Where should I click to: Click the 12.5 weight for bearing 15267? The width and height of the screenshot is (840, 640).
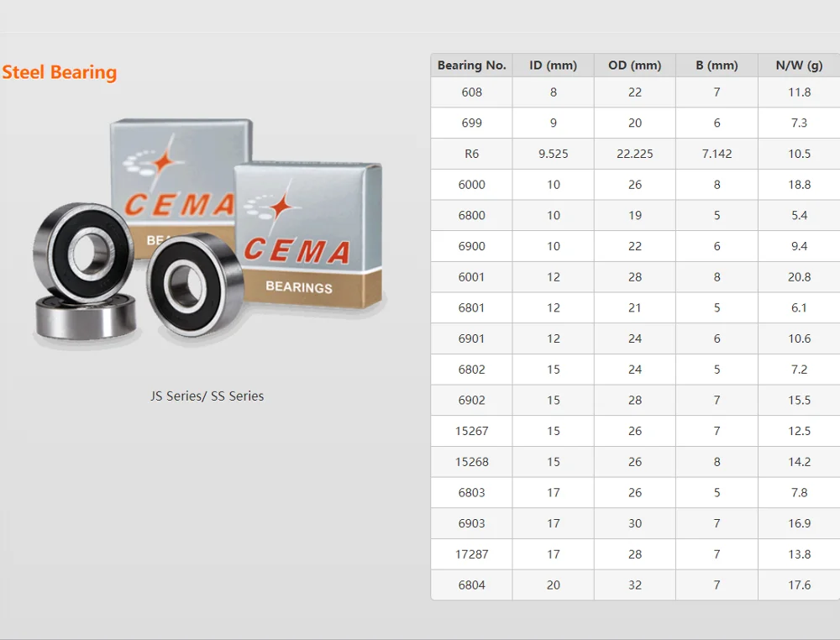click(x=799, y=431)
